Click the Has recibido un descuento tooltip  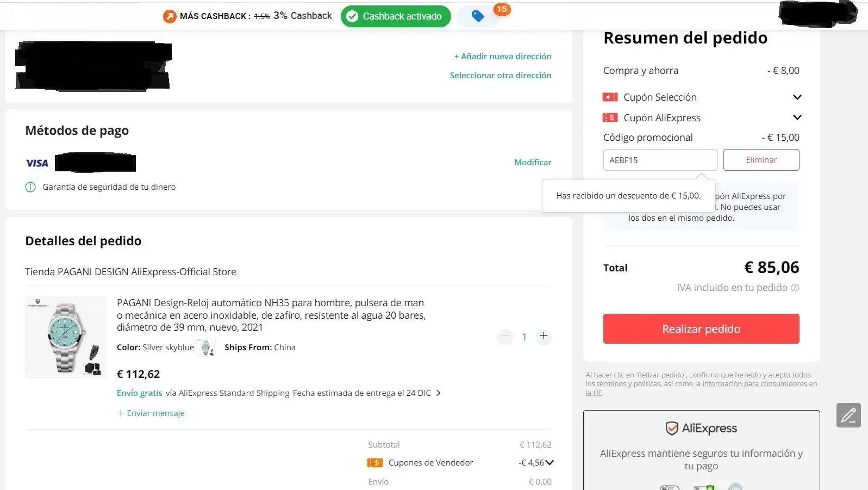628,196
